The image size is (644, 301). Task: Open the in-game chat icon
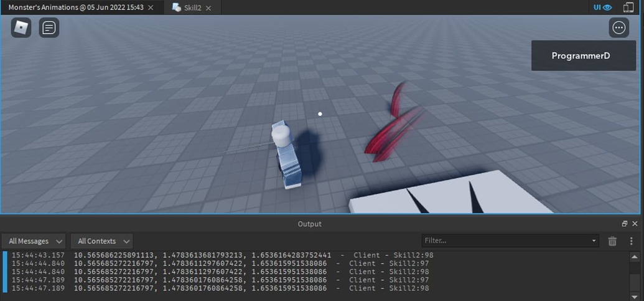pos(49,28)
